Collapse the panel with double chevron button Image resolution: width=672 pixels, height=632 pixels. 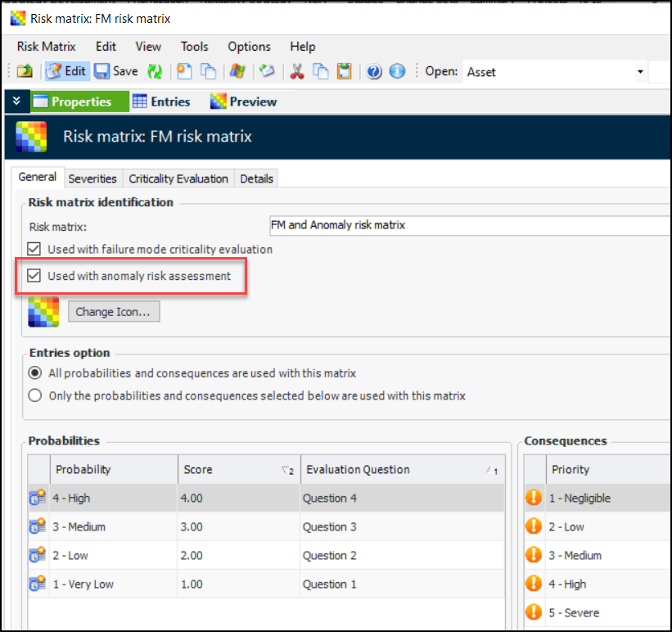[x=16, y=102]
